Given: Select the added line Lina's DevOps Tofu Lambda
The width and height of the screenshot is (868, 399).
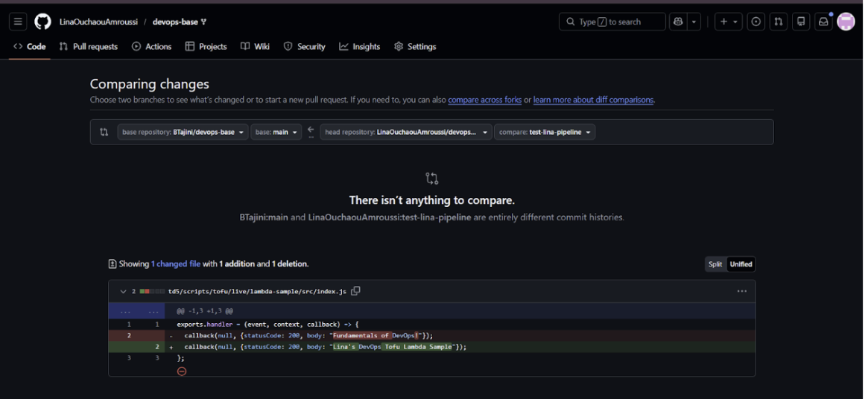Looking at the screenshot, I should pos(432,347).
